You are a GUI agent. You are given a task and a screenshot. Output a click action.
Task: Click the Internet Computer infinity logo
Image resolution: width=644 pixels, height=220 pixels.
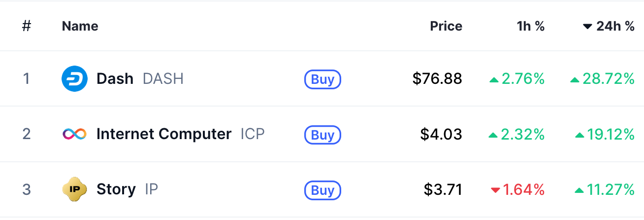[74, 134]
